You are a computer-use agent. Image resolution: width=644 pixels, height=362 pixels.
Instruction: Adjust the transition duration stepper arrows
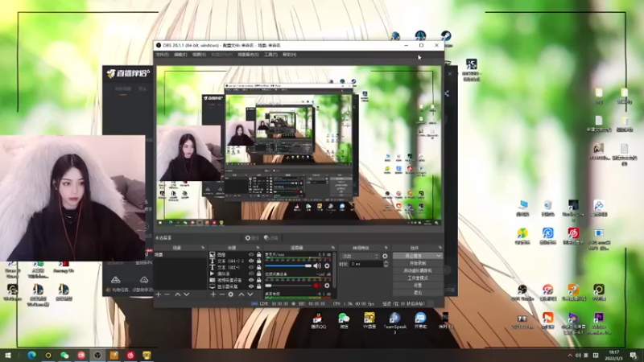pos(386,265)
